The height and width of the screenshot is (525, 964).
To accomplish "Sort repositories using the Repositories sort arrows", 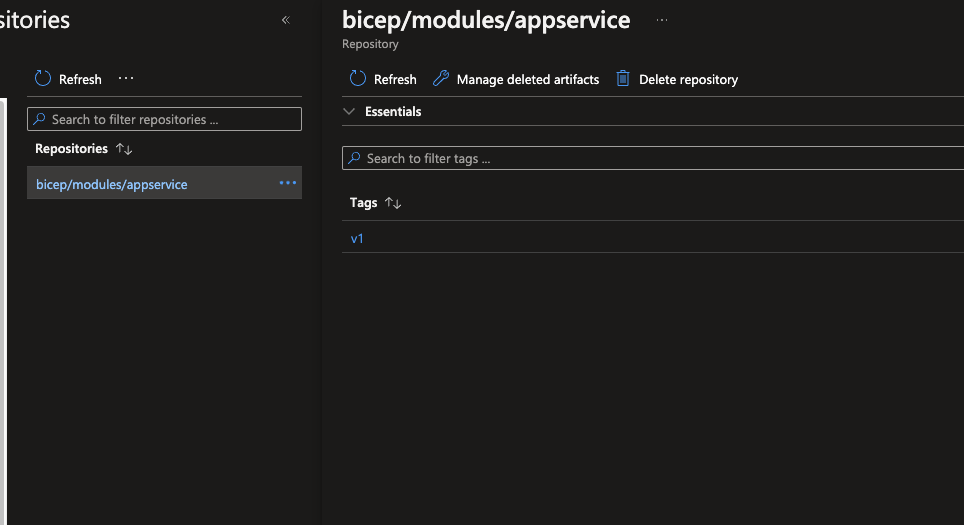I will (x=124, y=149).
